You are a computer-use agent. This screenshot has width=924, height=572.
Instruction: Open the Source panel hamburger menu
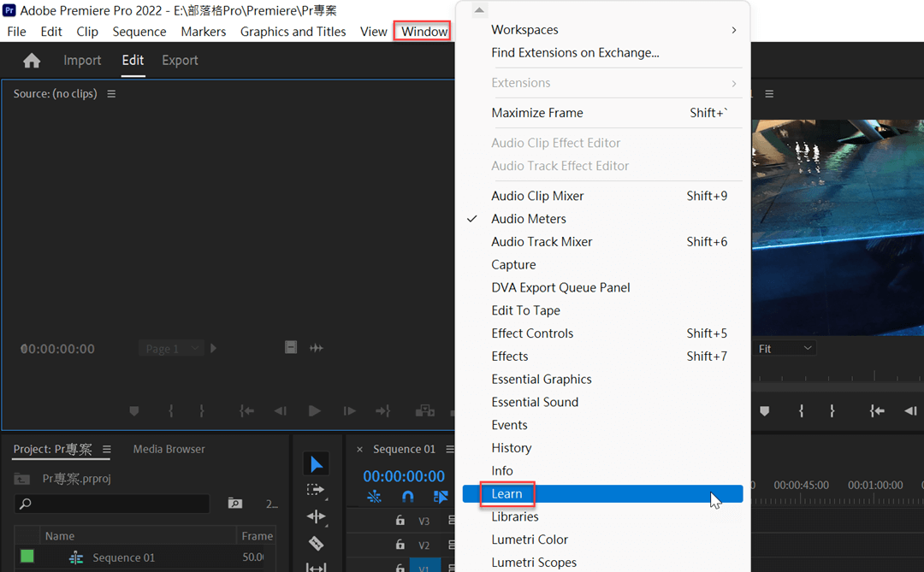pyautogui.click(x=111, y=94)
